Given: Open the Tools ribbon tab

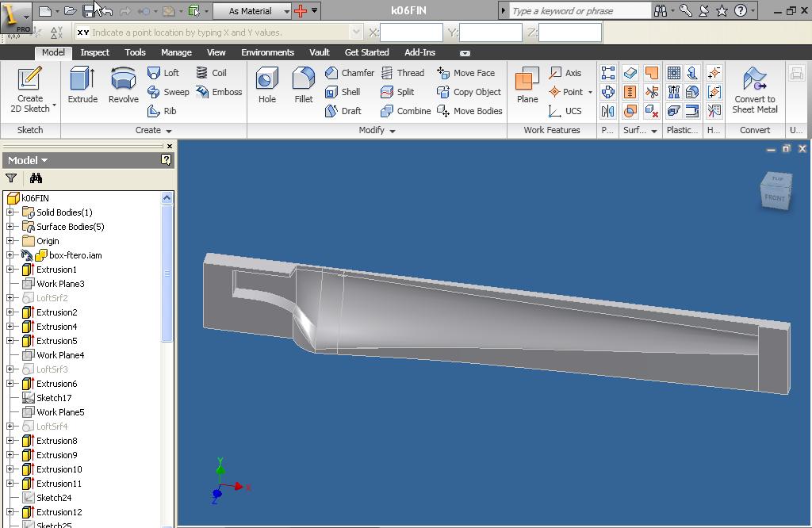Looking at the screenshot, I should 135,52.
